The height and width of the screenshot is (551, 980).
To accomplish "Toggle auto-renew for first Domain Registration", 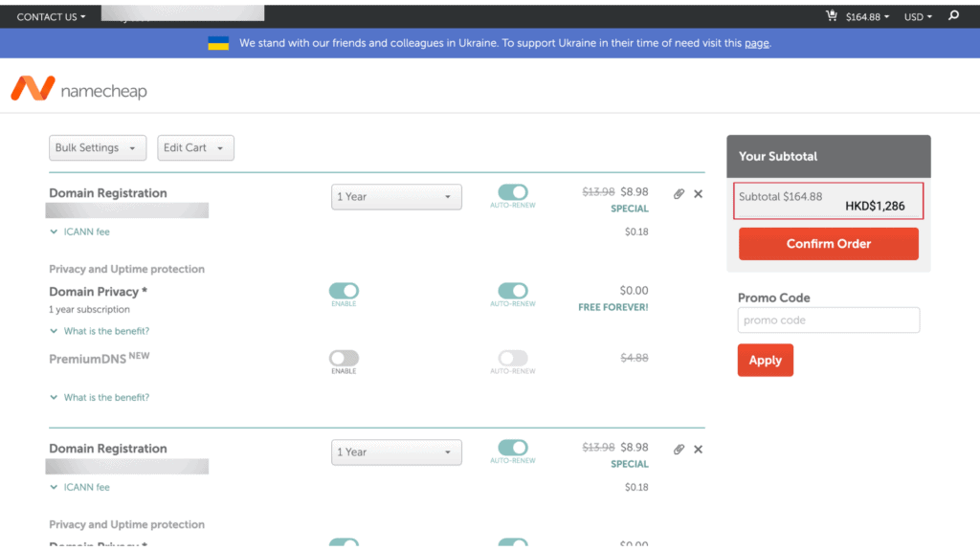I will (x=513, y=191).
